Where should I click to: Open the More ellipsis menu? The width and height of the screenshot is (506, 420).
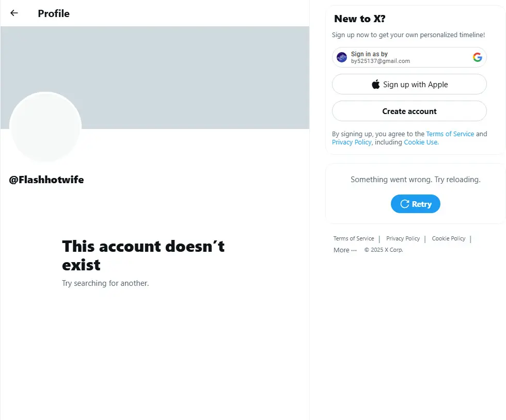(x=345, y=250)
